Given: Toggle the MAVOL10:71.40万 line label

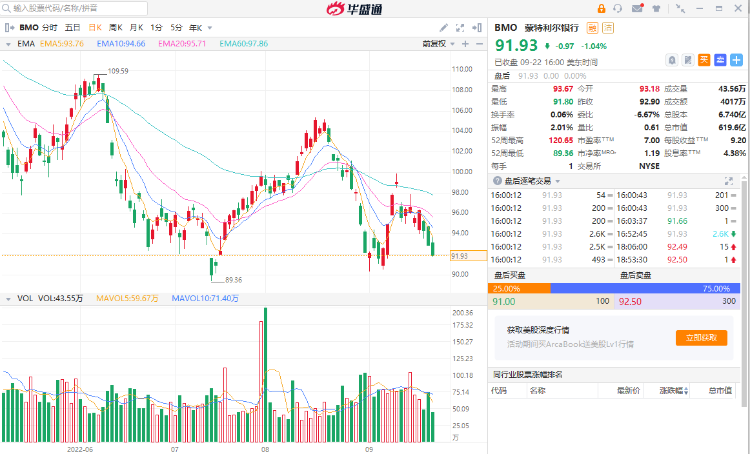Looking at the screenshot, I should pyautogui.click(x=205, y=298).
